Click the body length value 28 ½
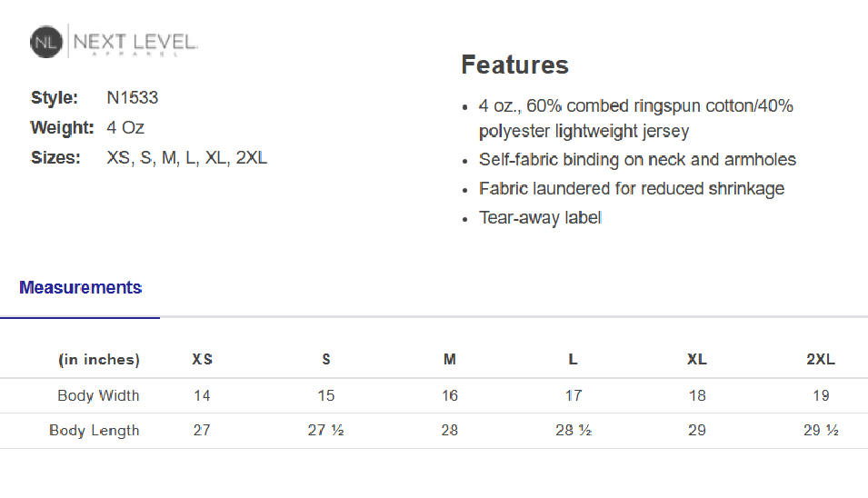This screenshot has height=498, width=868. tap(574, 430)
